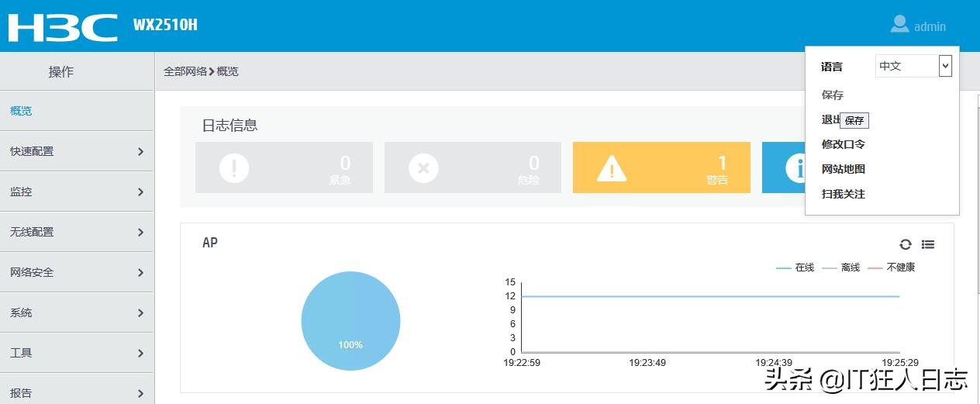This screenshot has width=980, height=404.
Task: Click 退出 in the user menu
Action: (831, 119)
